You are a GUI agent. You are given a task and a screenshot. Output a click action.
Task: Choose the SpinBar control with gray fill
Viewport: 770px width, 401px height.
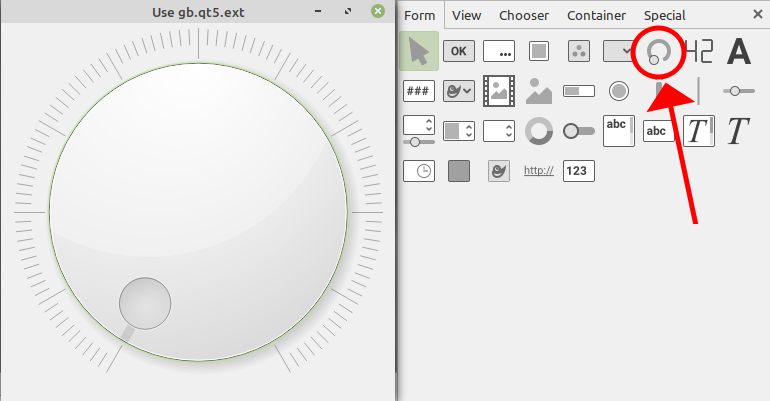pos(459,131)
